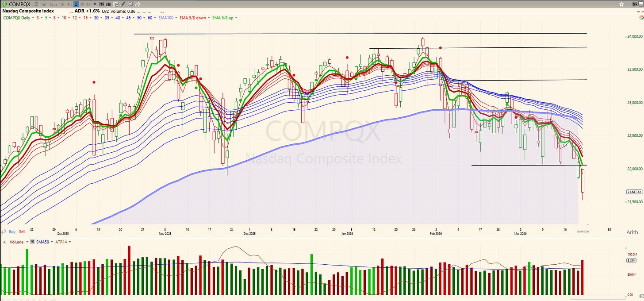Image resolution: width=644 pixels, height=301 pixels.
Task: Close the Volume pane with X
Action: pos(4,242)
